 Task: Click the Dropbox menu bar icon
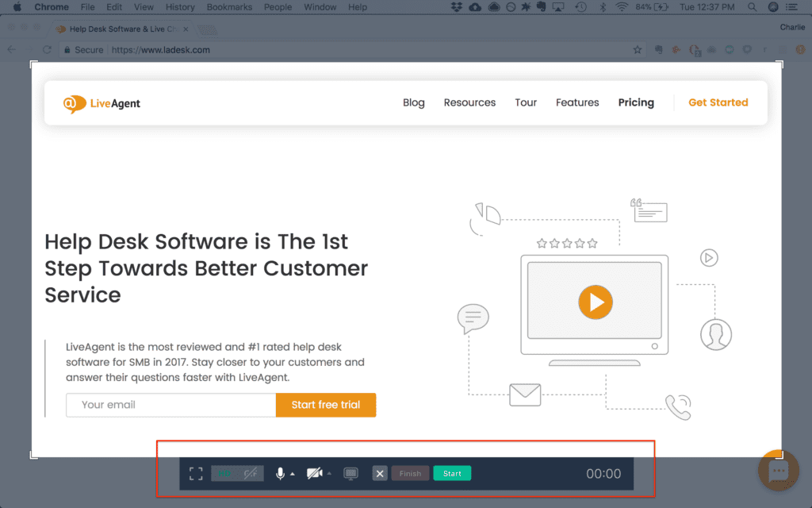[456, 6]
